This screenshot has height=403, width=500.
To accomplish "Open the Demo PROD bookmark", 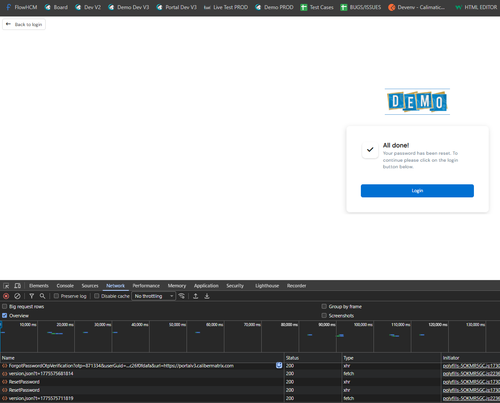I will pyautogui.click(x=274, y=7).
